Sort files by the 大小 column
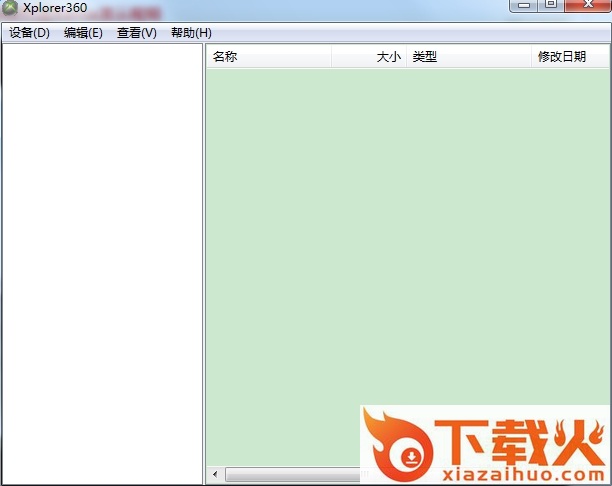 tap(369, 57)
